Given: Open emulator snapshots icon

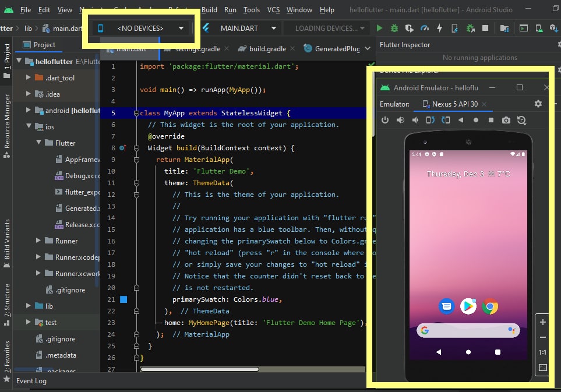Looking at the screenshot, I should tap(521, 120).
